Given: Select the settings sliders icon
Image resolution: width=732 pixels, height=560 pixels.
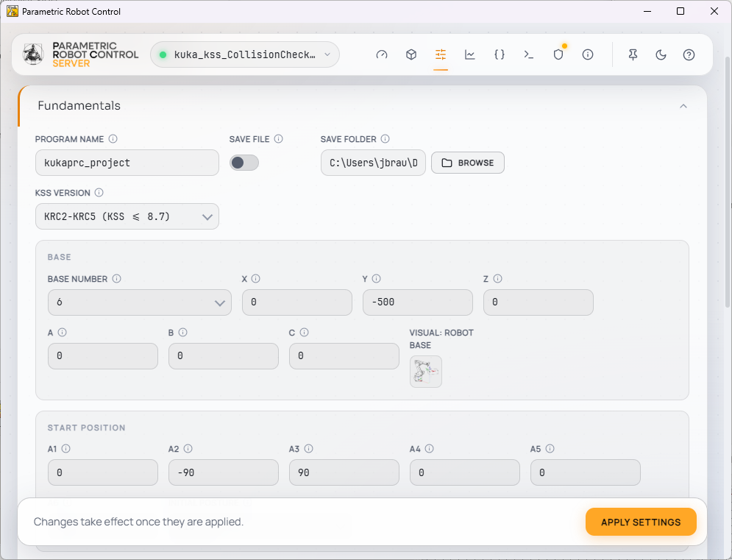Looking at the screenshot, I should (x=440, y=54).
